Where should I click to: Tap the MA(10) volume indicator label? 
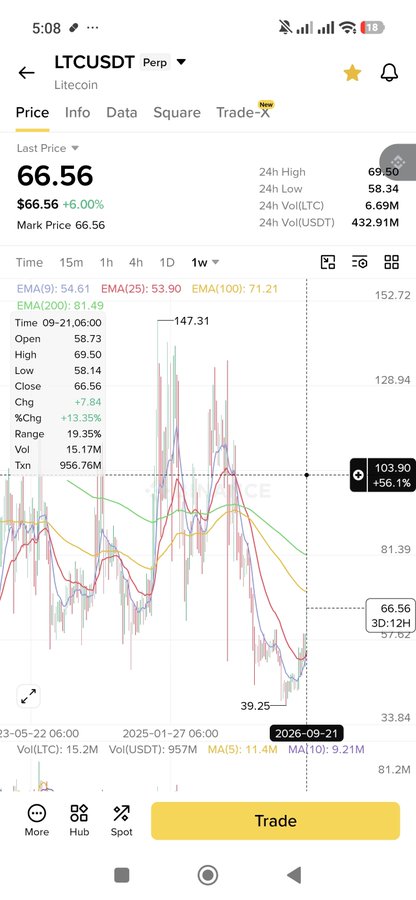[x=326, y=749]
